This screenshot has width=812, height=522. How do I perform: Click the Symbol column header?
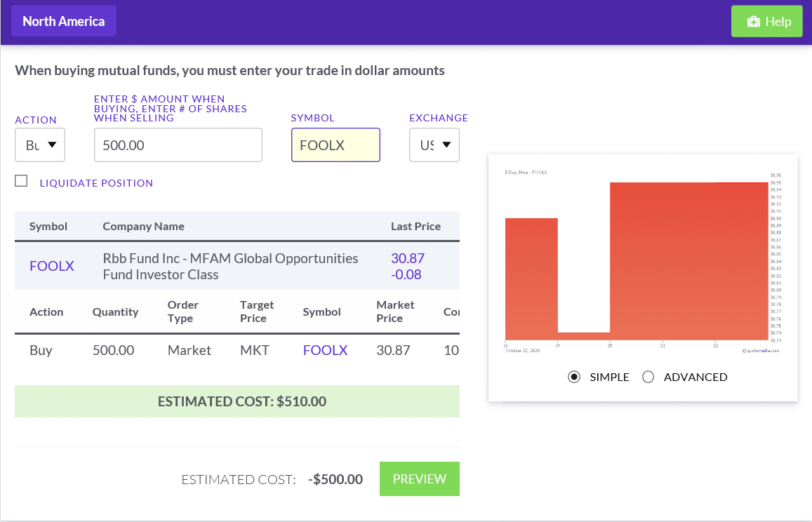[x=48, y=226]
